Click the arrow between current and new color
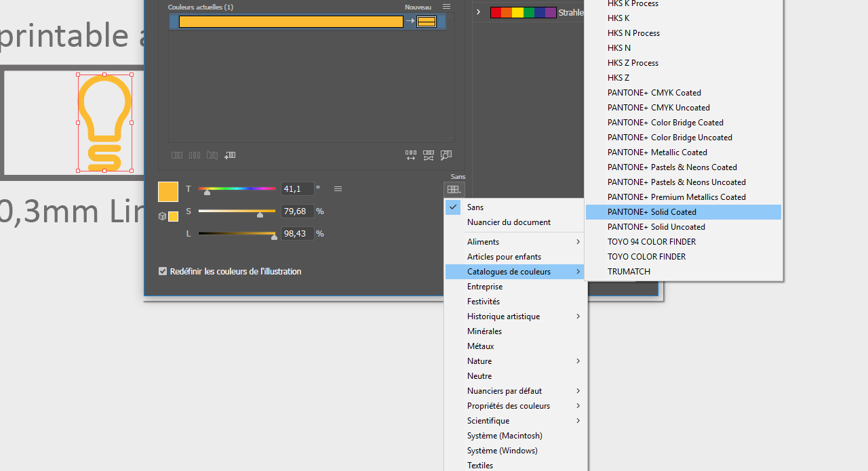This screenshot has height=471, width=868. pyautogui.click(x=410, y=22)
